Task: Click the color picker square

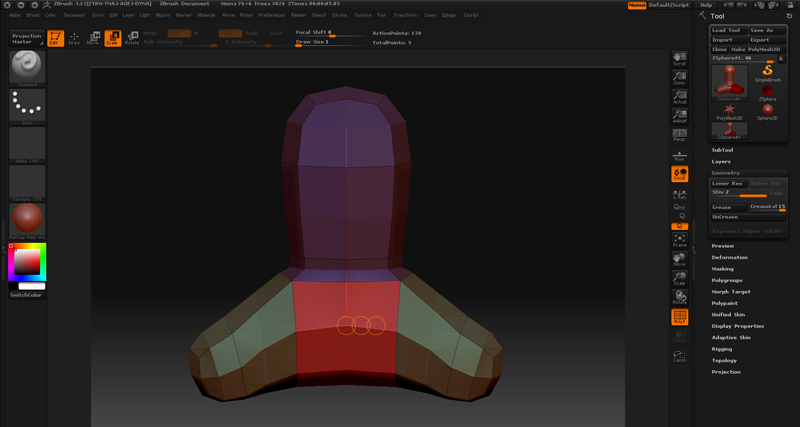Action: point(26,263)
